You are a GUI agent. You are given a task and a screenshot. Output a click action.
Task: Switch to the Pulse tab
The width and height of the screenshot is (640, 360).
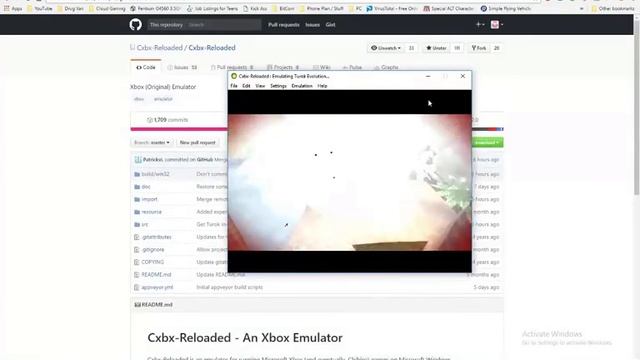(x=352, y=67)
